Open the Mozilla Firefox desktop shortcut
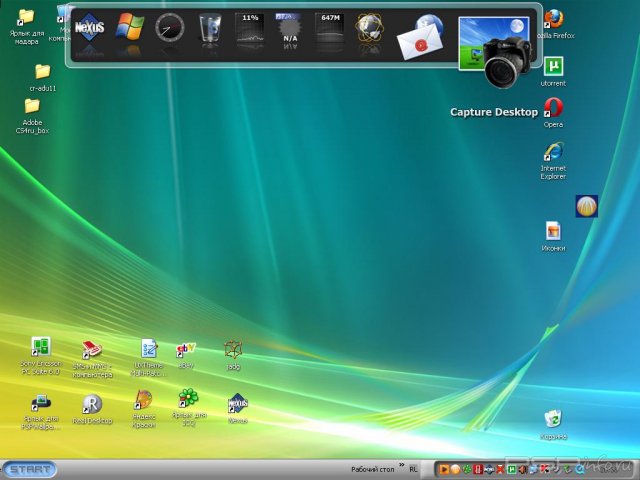 553,21
